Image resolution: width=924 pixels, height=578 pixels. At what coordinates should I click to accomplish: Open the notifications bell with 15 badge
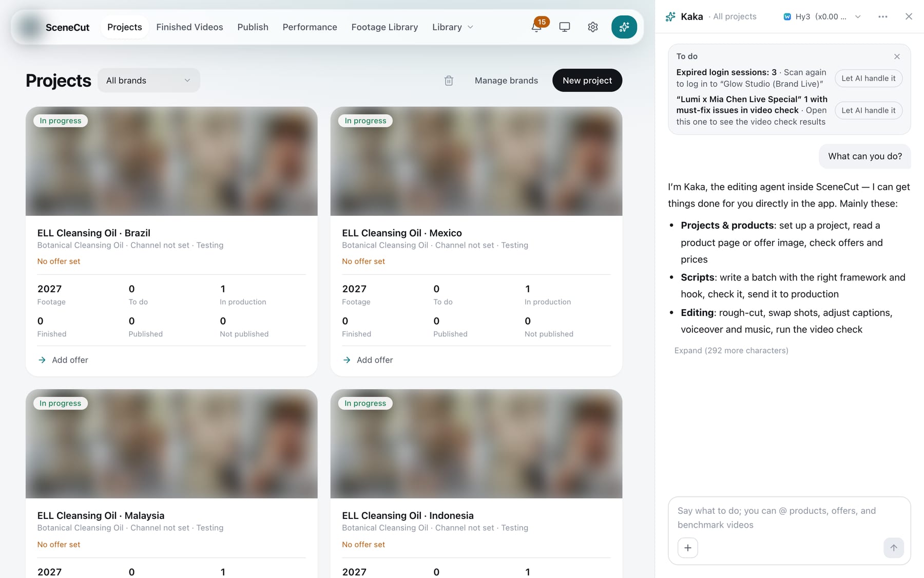click(x=536, y=27)
